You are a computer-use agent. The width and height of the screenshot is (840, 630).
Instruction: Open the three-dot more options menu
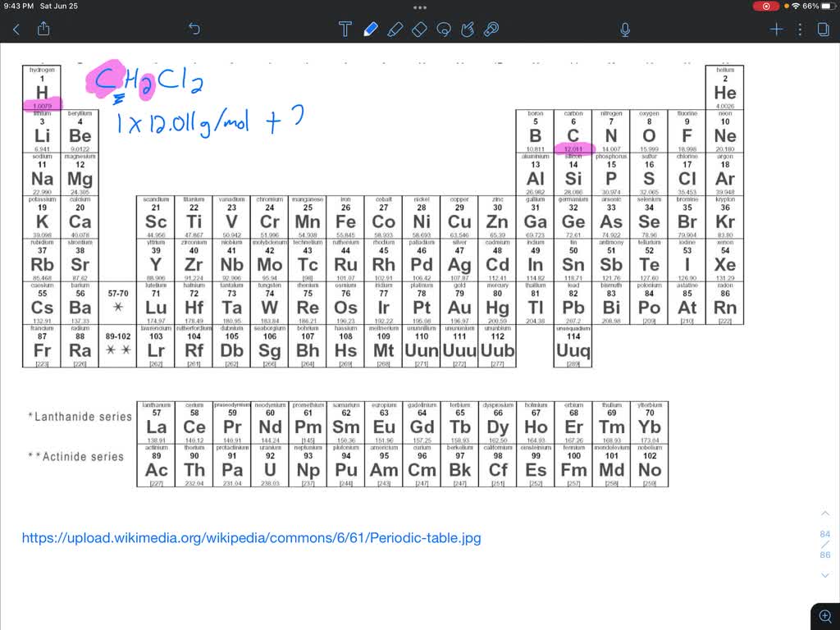[x=801, y=30]
